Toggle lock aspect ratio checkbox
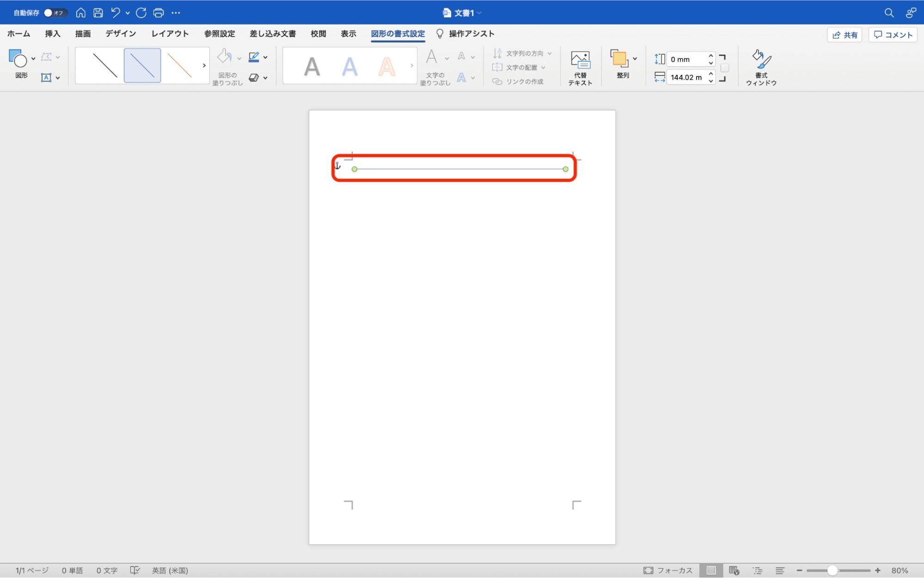 (725, 68)
